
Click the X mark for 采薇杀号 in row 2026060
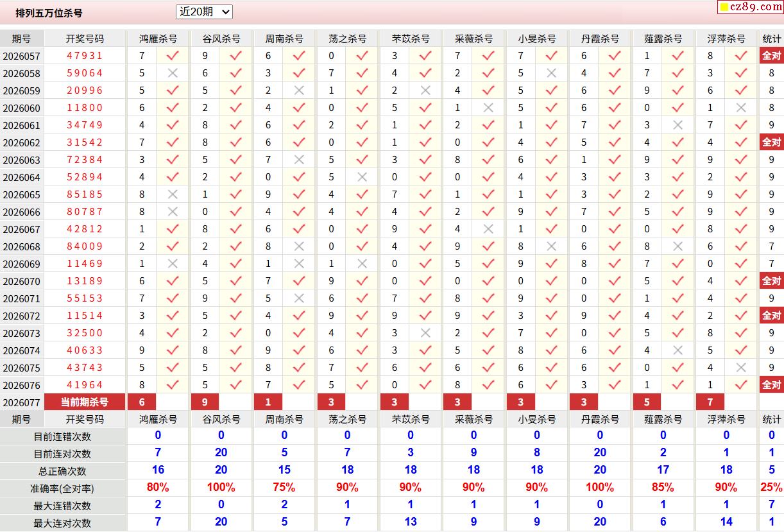tap(488, 108)
